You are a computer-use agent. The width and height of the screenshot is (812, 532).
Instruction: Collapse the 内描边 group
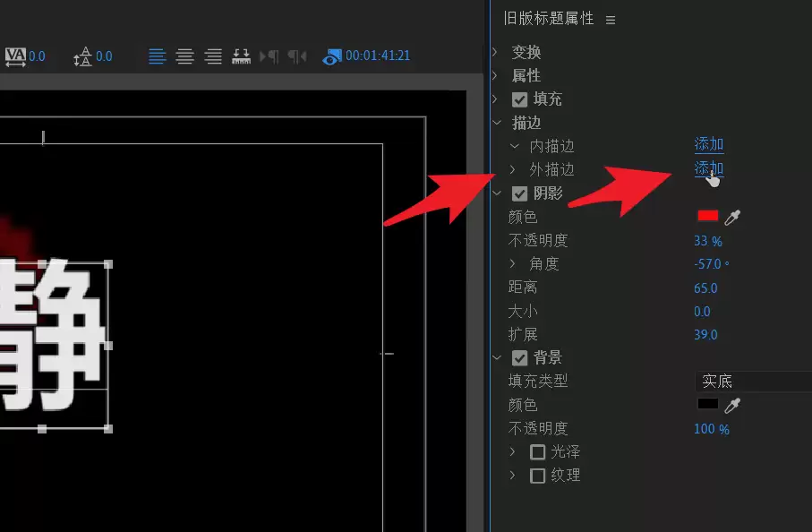tap(514, 146)
